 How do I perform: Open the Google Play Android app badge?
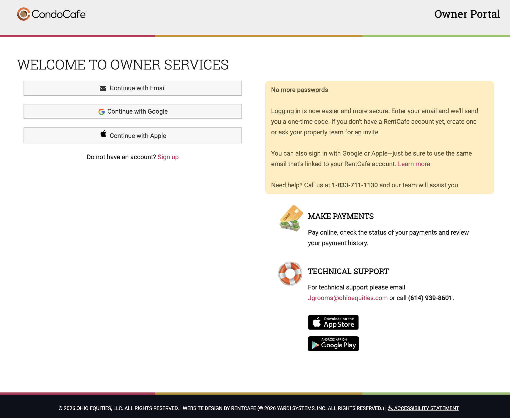pyautogui.click(x=333, y=344)
